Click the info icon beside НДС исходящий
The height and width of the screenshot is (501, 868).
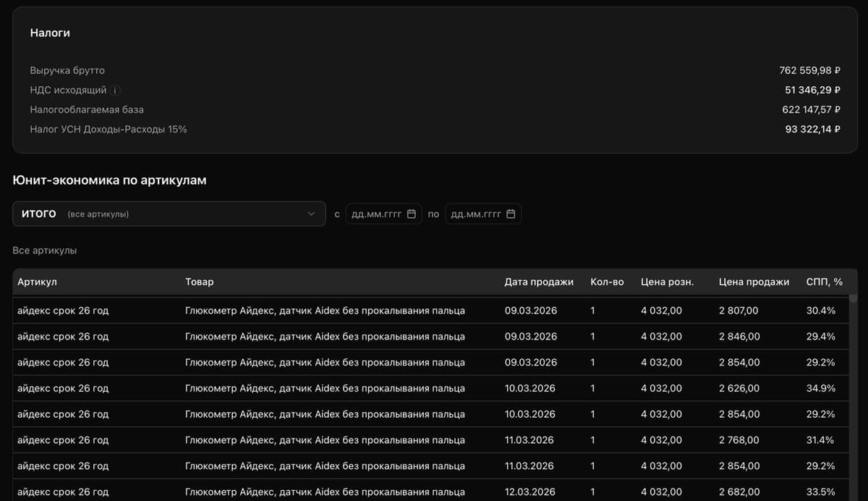click(x=116, y=90)
